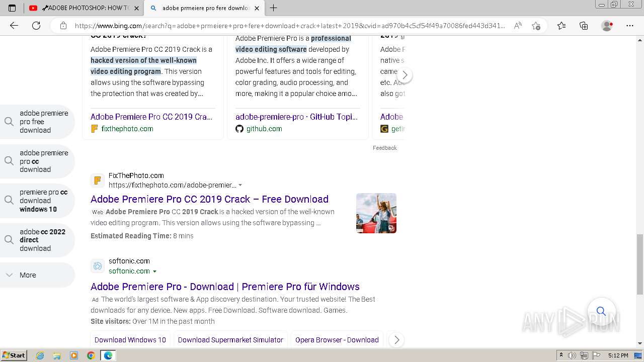Screen dimensions: 644x362
Task: Open new tab with plus button
Action: tap(273, 8)
